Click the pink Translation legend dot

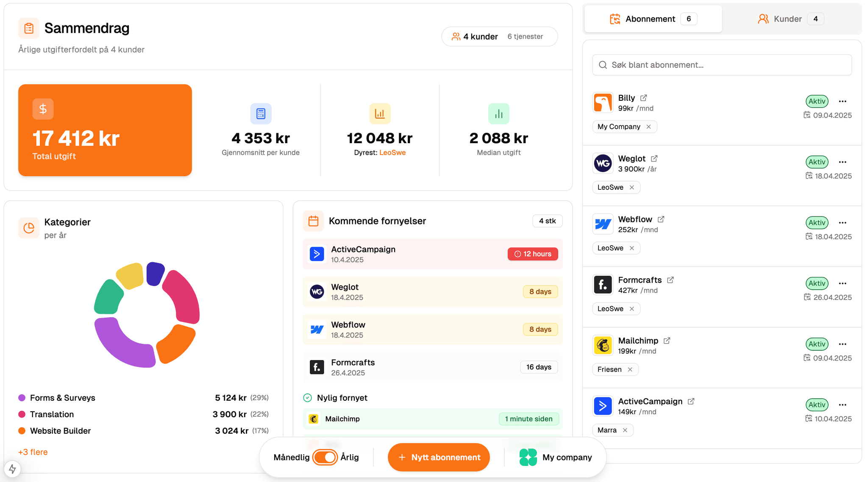click(x=22, y=414)
